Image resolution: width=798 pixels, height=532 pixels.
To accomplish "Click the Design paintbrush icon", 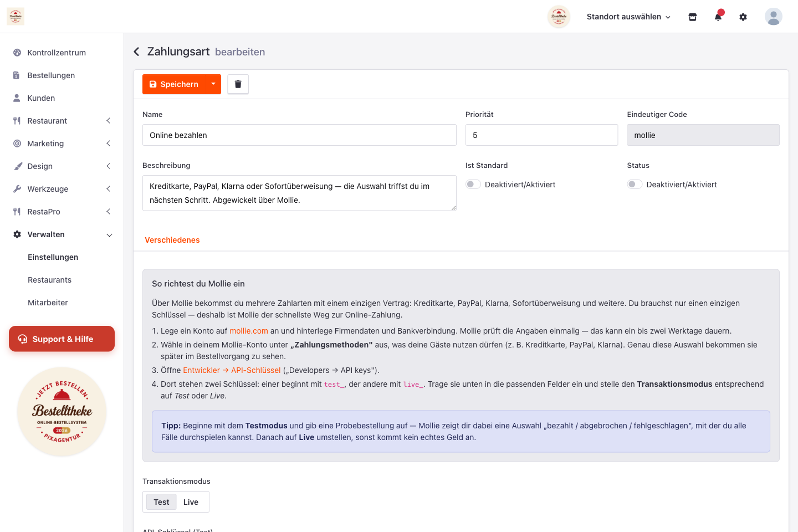I will point(17,166).
